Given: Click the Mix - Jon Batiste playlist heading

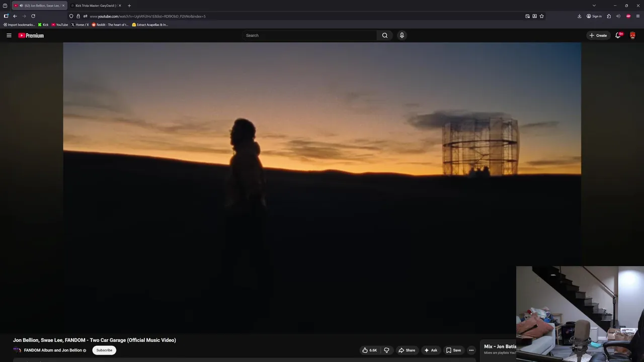Looking at the screenshot, I should [x=500, y=346].
